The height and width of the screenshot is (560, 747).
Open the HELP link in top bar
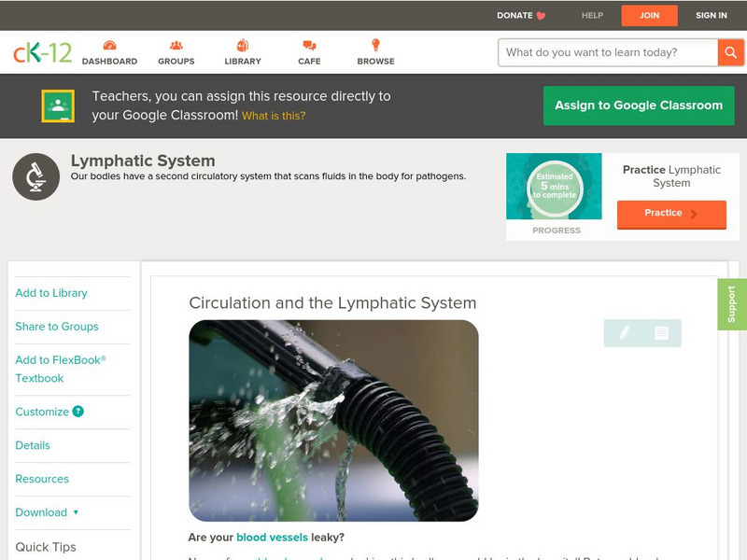tap(592, 15)
